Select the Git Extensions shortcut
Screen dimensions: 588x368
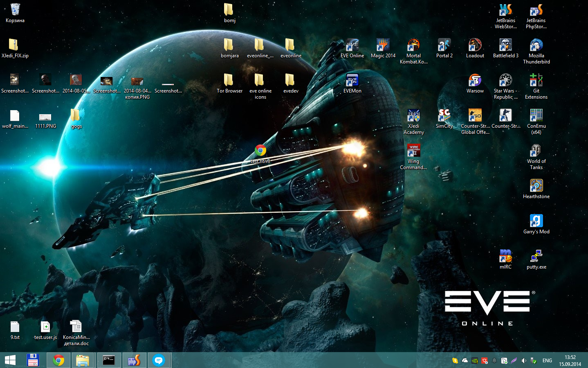tap(536, 87)
